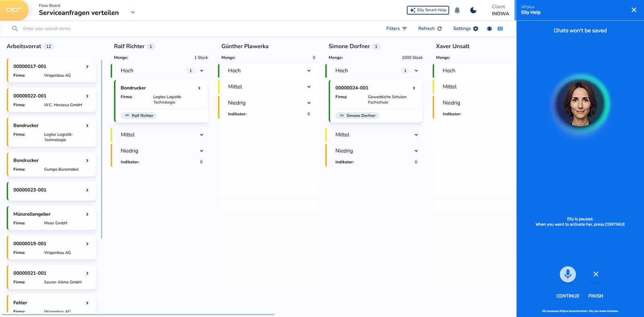The height and width of the screenshot is (317, 644).
Task: Click the Elly Smart Help button
Action: (428, 10)
